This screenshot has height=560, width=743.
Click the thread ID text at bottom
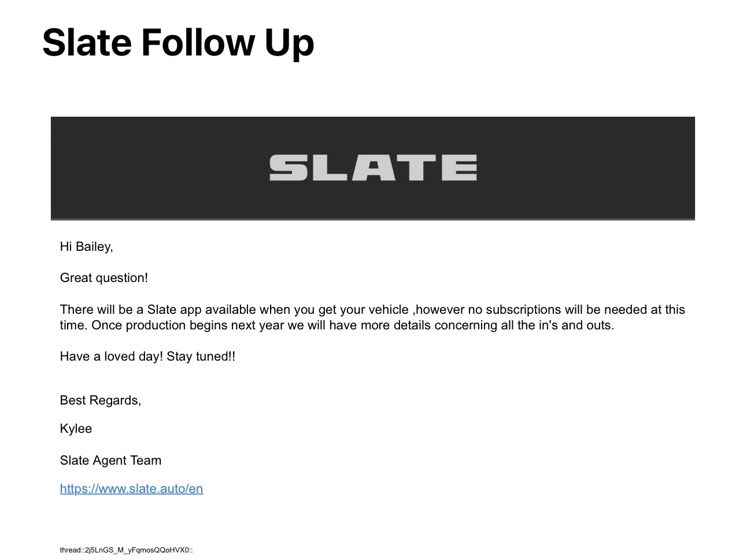(126, 550)
